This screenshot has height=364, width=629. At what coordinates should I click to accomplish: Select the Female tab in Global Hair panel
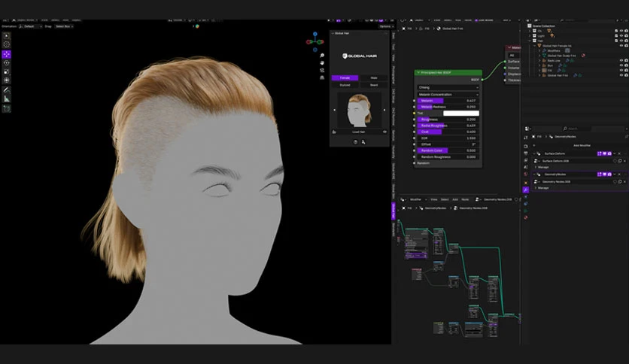345,77
